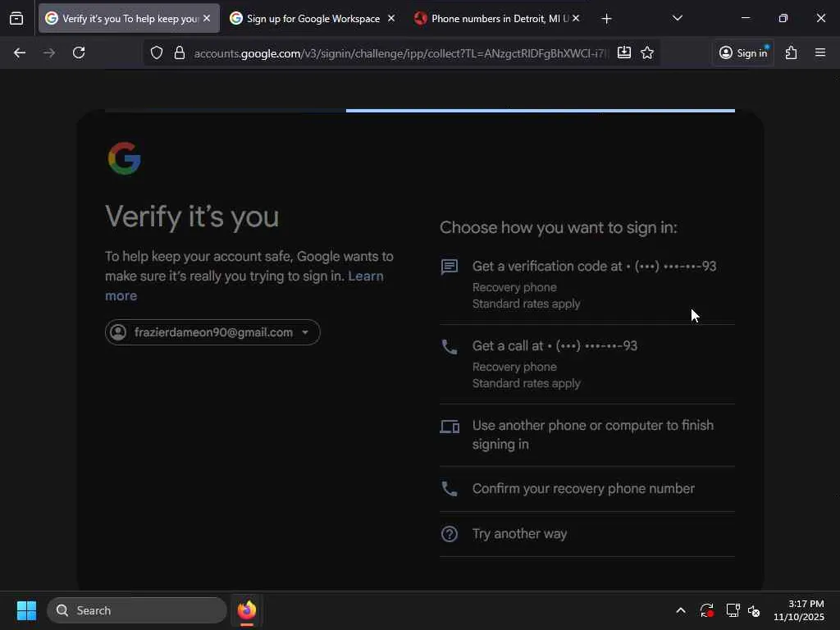Click the Firefox Sign in button
The image size is (840, 630).
coord(743,52)
